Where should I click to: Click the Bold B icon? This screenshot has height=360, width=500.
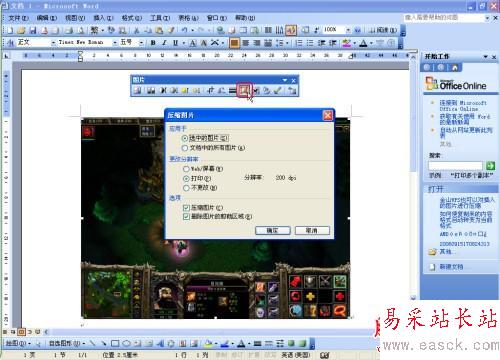pos(153,43)
